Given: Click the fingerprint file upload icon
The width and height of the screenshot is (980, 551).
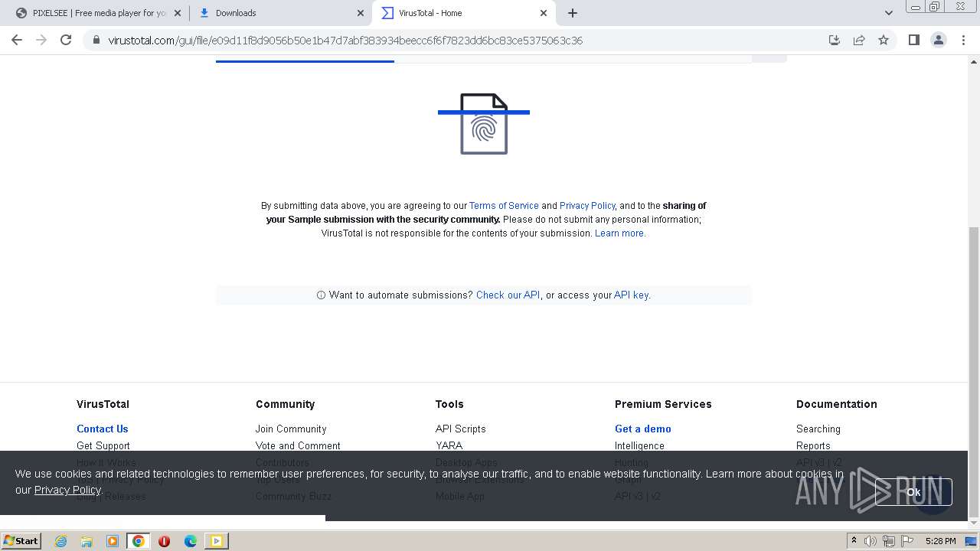Looking at the screenshot, I should point(484,124).
